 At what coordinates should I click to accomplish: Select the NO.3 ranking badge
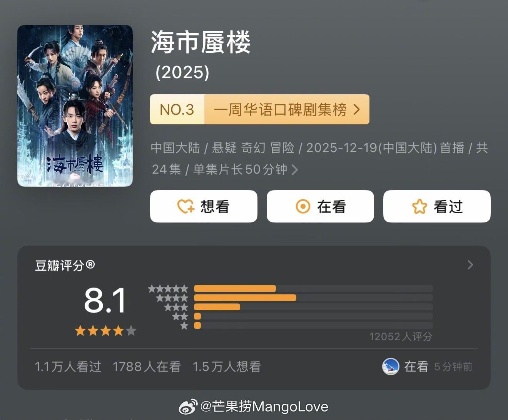coord(177,109)
